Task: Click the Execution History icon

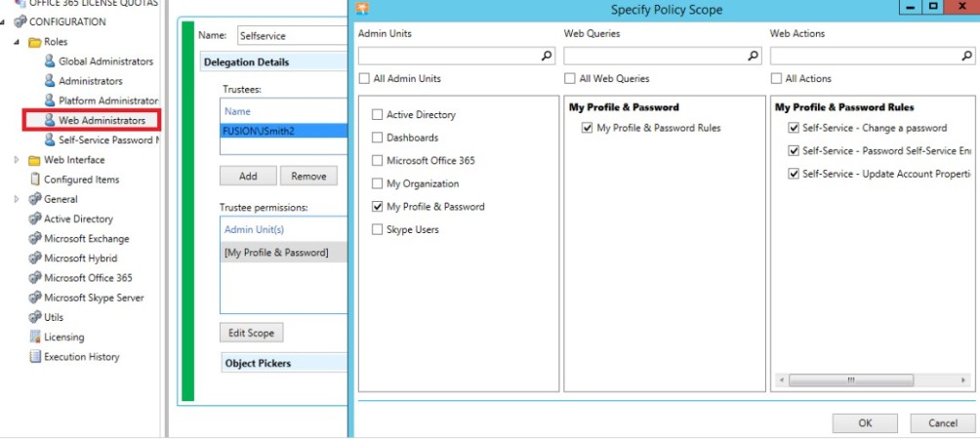Action: pos(35,357)
